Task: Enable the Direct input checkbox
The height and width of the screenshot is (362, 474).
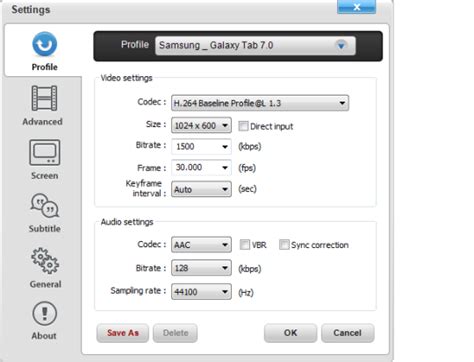Action: coord(243,126)
